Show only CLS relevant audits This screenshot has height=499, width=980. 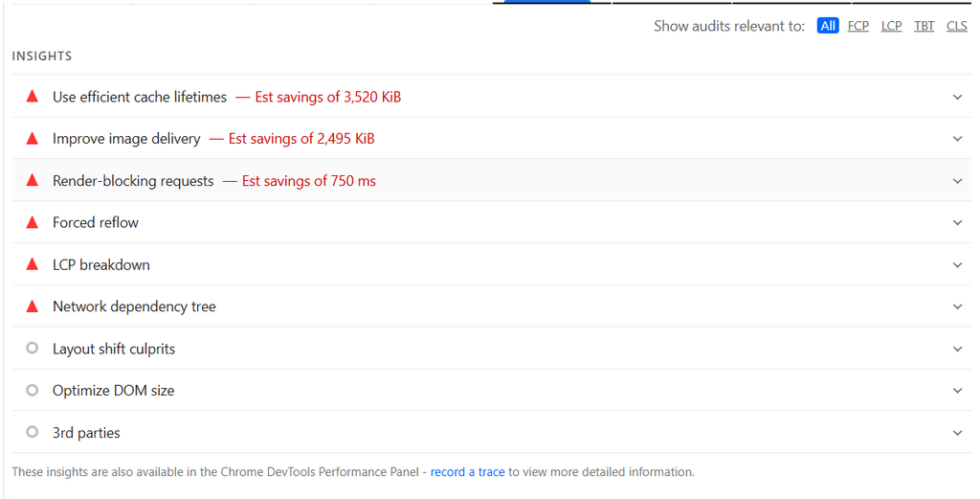(x=957, y=26)
